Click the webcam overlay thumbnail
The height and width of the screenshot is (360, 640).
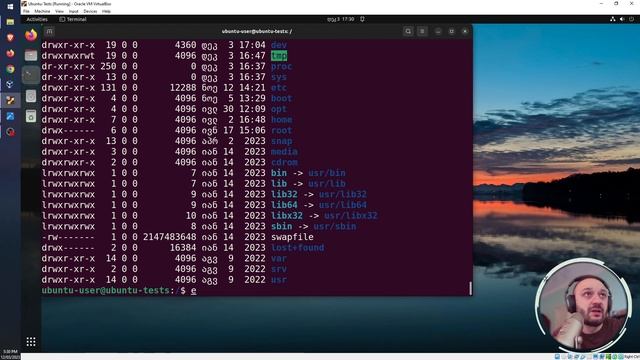tap(583, 305)
